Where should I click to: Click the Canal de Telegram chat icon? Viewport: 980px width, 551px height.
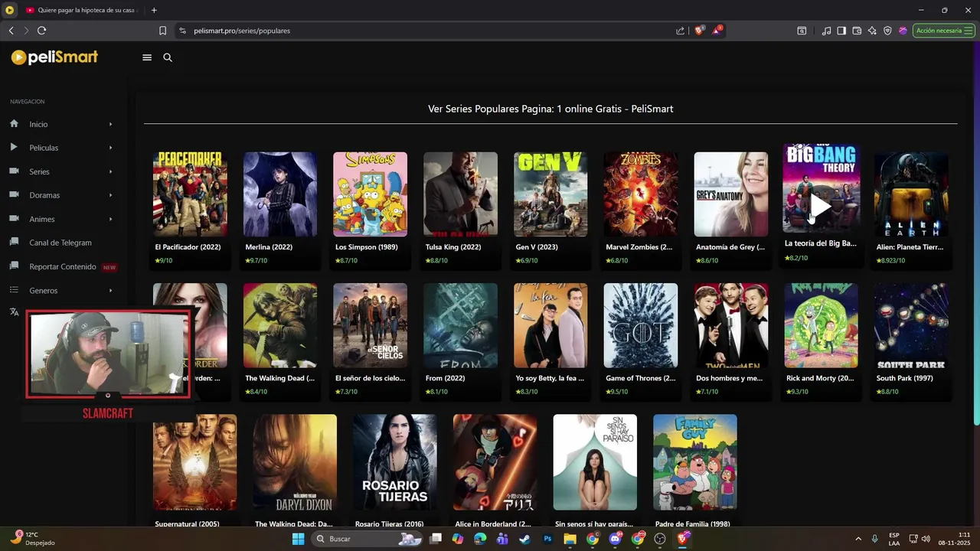[x=14, y=242]
